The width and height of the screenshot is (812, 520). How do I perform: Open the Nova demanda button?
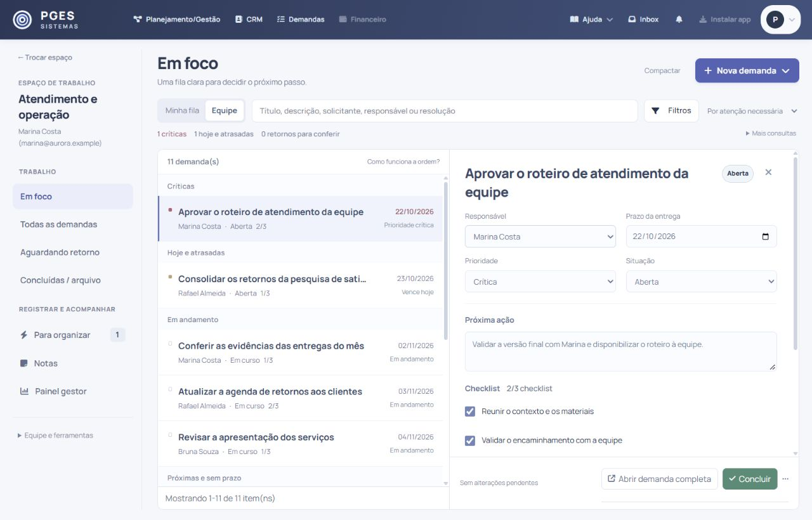tap(747, 70)
